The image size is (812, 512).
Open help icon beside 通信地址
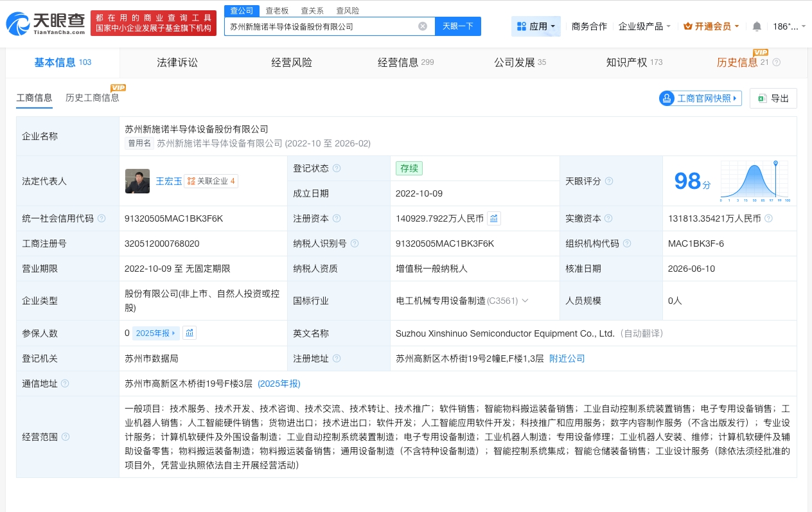65,384
